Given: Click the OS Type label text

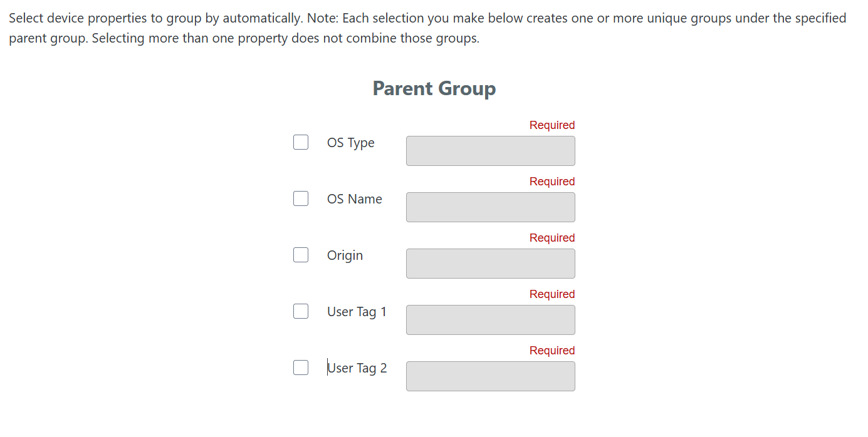Looking at the screenshot, I should [350, 143].
